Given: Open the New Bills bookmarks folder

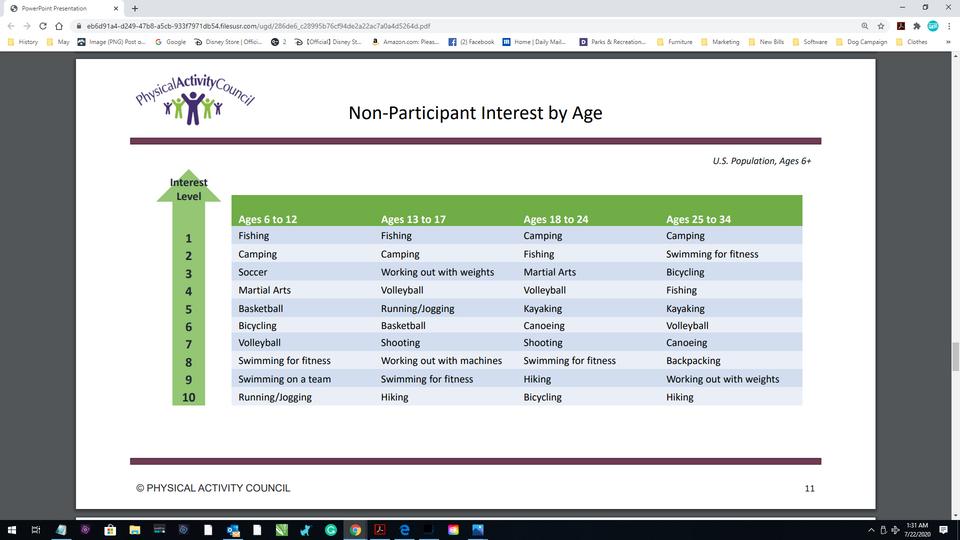Looking at the screenshot, I should point(766,42).
